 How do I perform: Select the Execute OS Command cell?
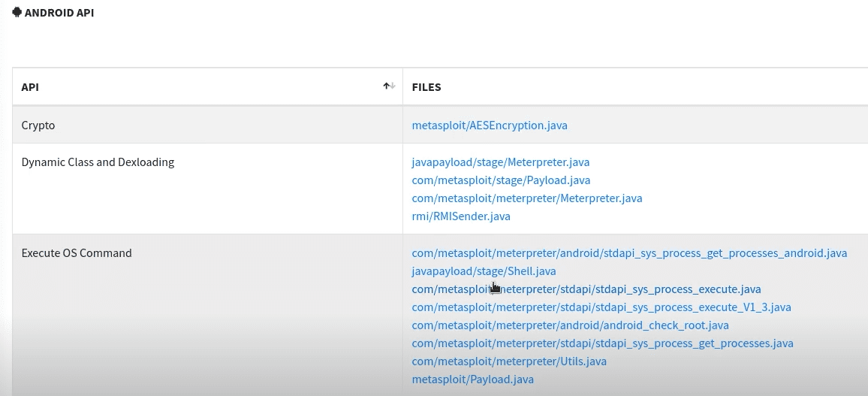coord(77,253)
